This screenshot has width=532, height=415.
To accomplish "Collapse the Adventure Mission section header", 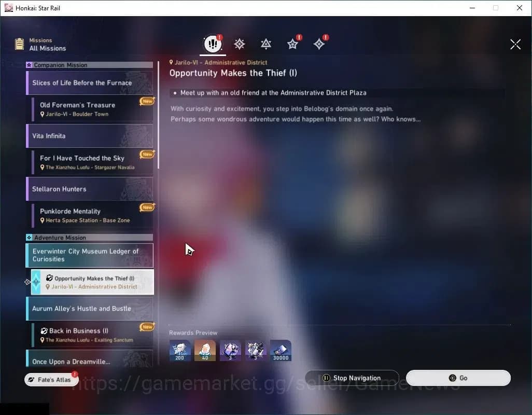I will [89, 238].
